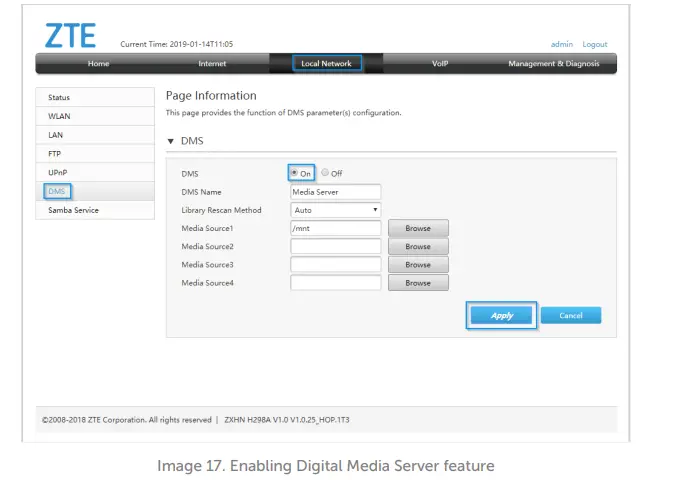Click the image caption text
Viewport: 687px width, 480px height.
pyautogui.click(x=326, y=466)
